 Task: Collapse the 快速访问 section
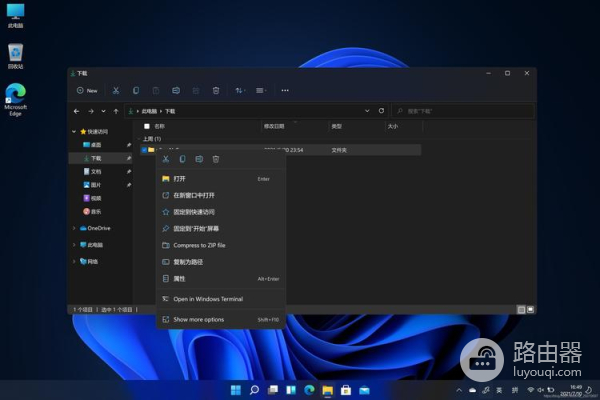[74, 131]
